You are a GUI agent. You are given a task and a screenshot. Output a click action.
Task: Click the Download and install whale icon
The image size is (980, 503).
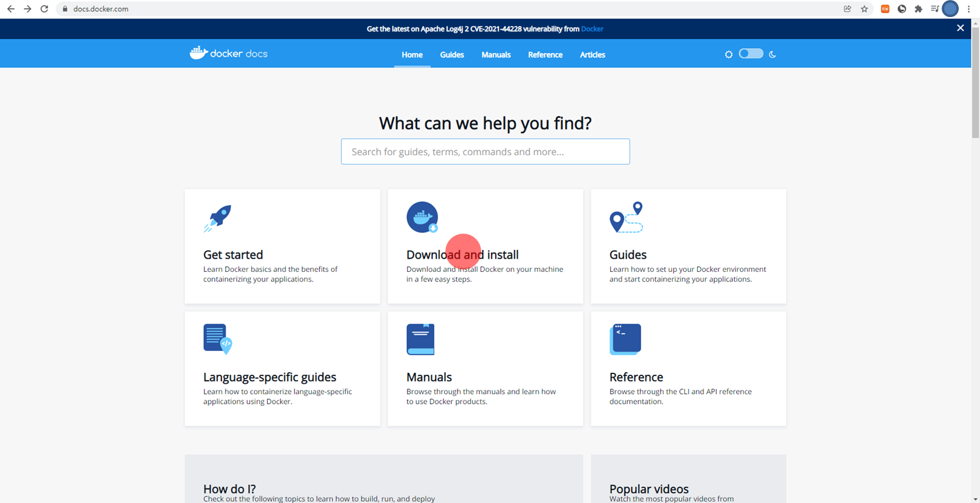pyautogui.click(x=422, y=217)
